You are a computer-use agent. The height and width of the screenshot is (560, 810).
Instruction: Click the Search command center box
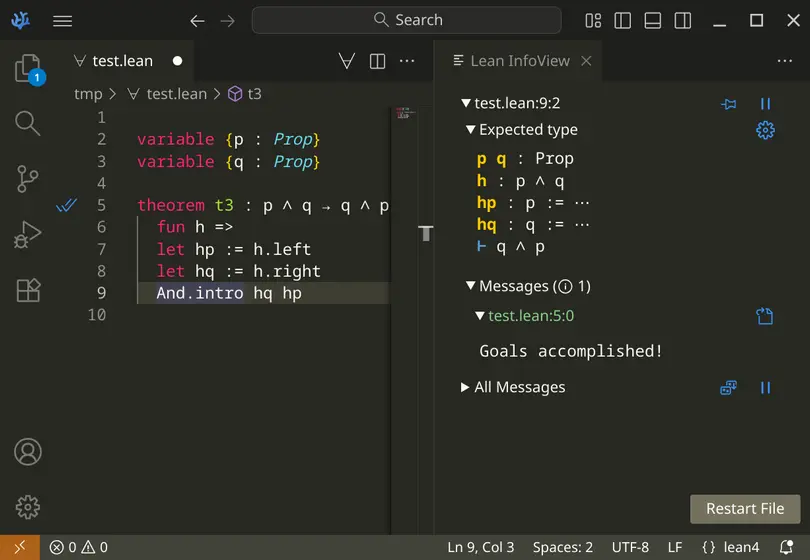407,20
